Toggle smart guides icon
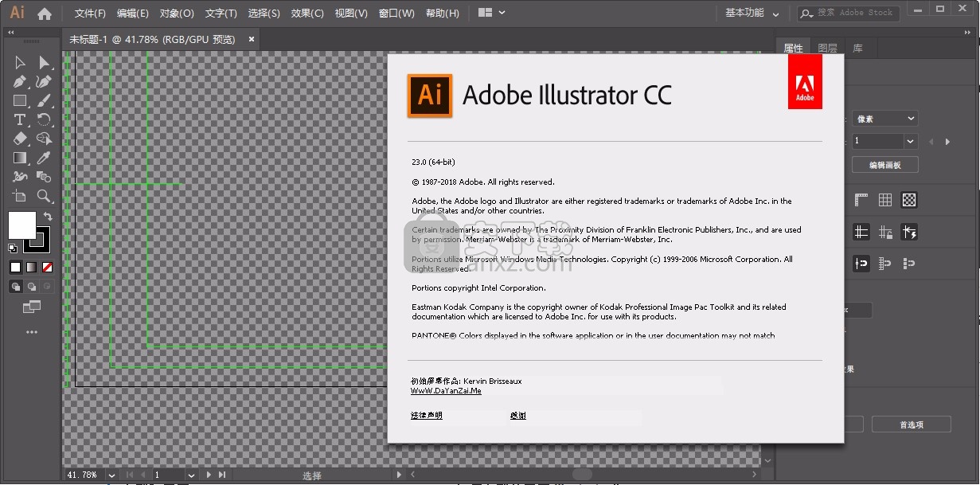980x485 pixels. tap(909, 232)
